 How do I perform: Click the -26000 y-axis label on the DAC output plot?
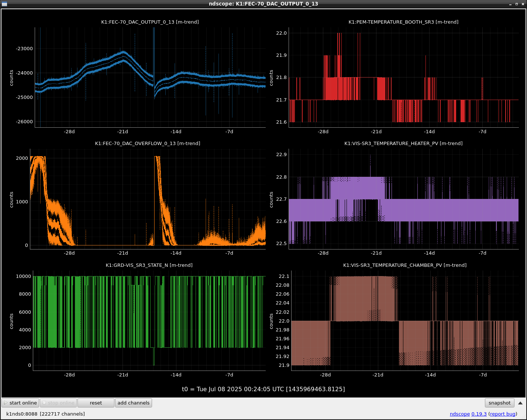coord(24,122)
